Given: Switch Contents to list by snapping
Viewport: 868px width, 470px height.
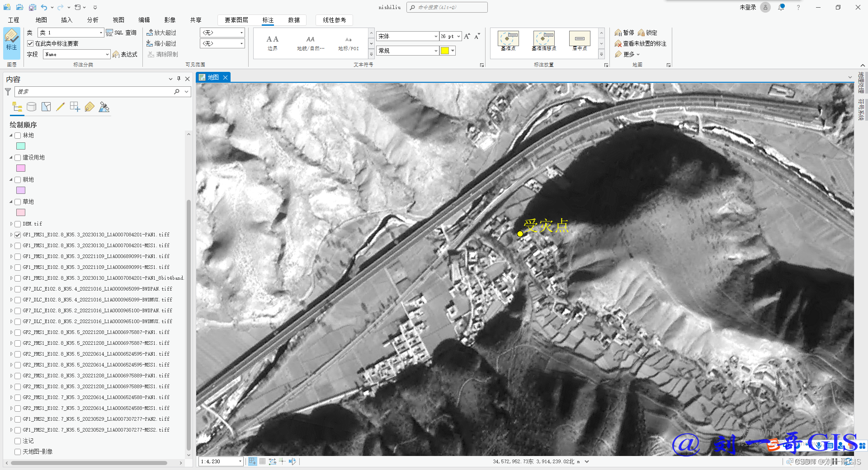Looking at the screenshot, I should (75, 107).
